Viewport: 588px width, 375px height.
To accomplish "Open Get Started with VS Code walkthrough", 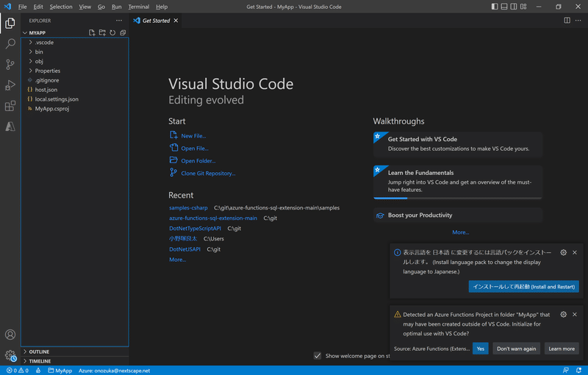I will click(x=458, y=144).
